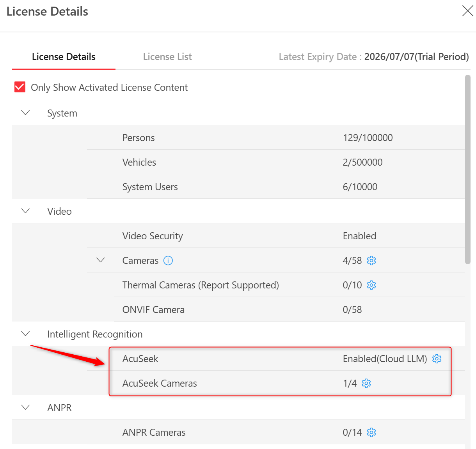Uncheck Only Show Activated License Content
476x449 pixels.
[x=20, y=87]
